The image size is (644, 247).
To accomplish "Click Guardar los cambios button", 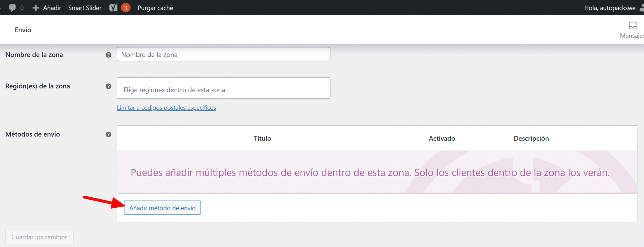I will [x=39, y=237].
